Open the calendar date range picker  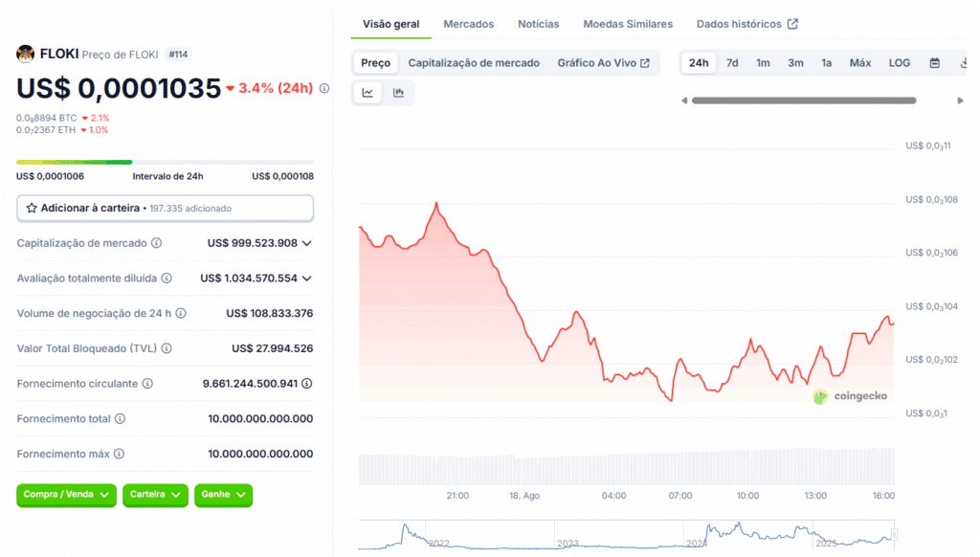pos(934,62)
